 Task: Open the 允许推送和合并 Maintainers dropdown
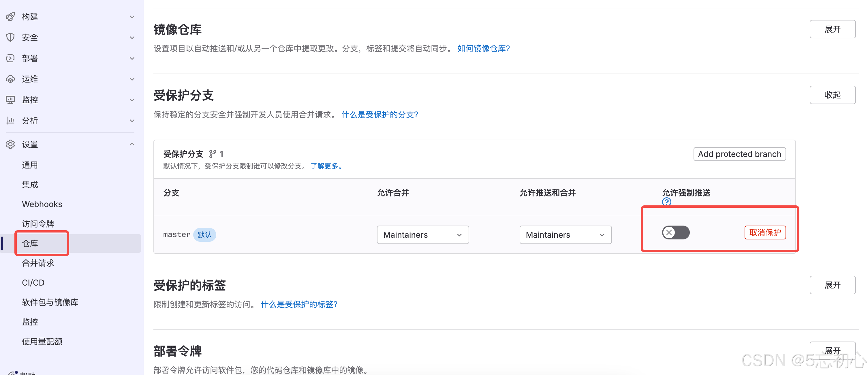(x=565, y=235)
